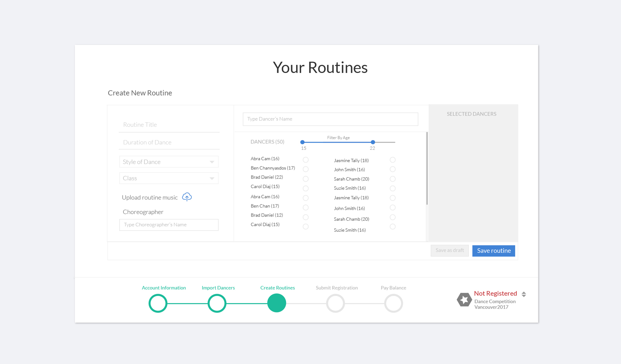The width and height of the screenshot is (621, 364).
Task: Click the Your Routines page title
Action: pyautogui.click(x=320, y=68)
